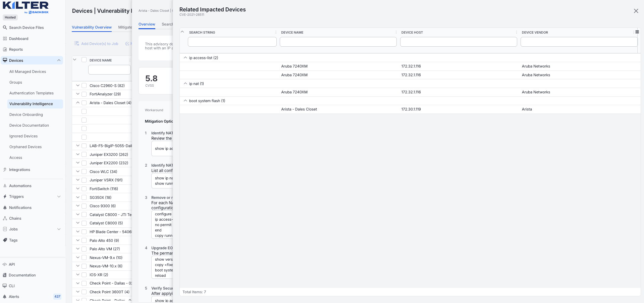Collapse the Arista - Dales Closet (4) row
Image resolution: width=644 pixels, height=303 pixels.
click(x=78, y=102)
